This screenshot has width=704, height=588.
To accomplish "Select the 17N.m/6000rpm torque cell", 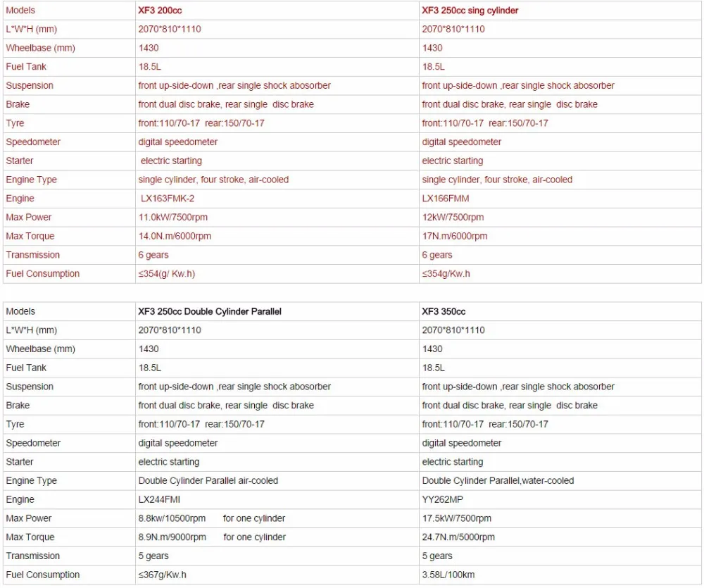I will [x=455, y=236].
